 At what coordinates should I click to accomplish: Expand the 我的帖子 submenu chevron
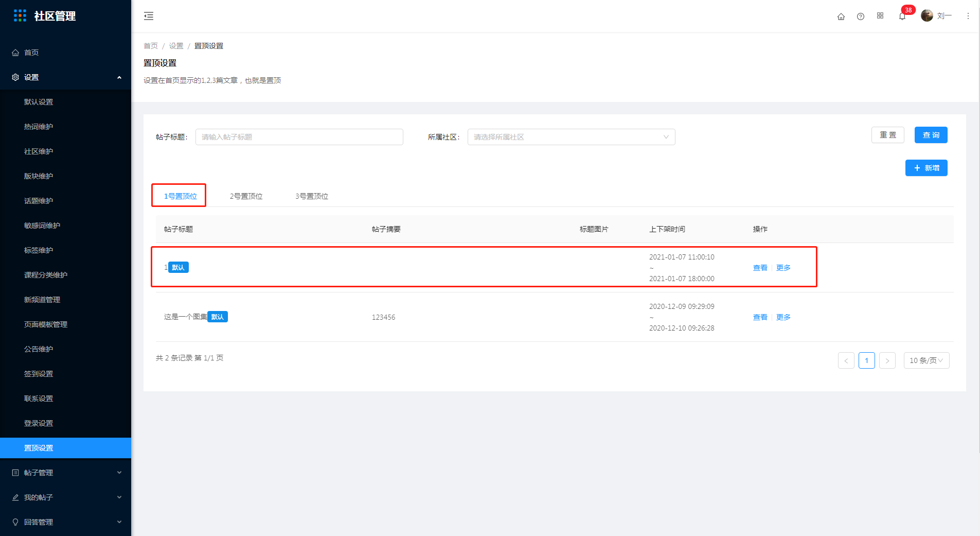point(119,497)
